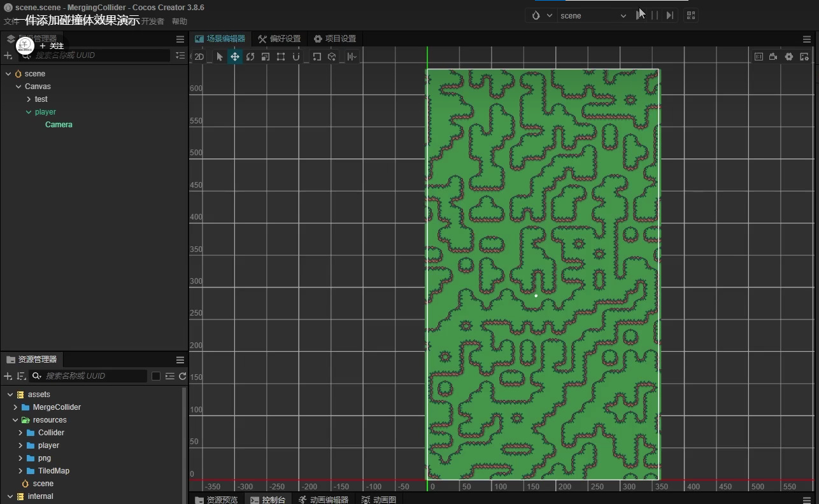The image size is (819, 504).
Task: Click the refresh icon in the assets panel
Action: [182, 376]
